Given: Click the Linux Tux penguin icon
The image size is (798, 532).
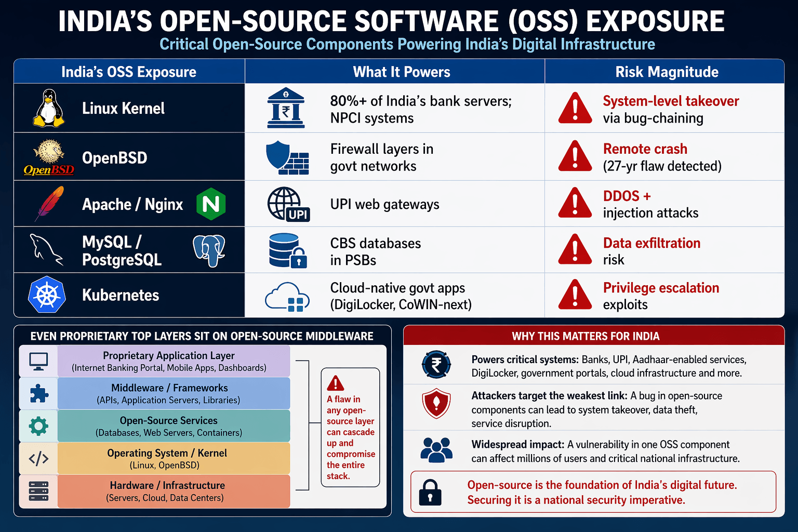Looking at the screenshot, I should click(49, 108).
